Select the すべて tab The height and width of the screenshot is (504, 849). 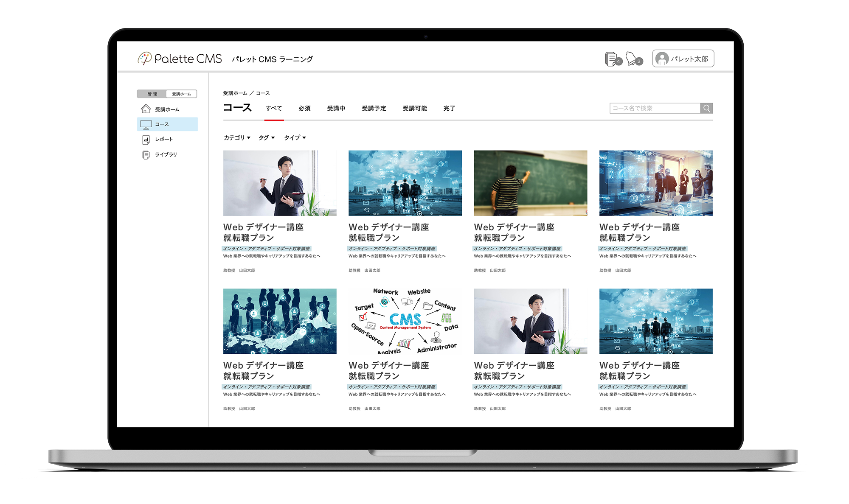pos(274,109)
